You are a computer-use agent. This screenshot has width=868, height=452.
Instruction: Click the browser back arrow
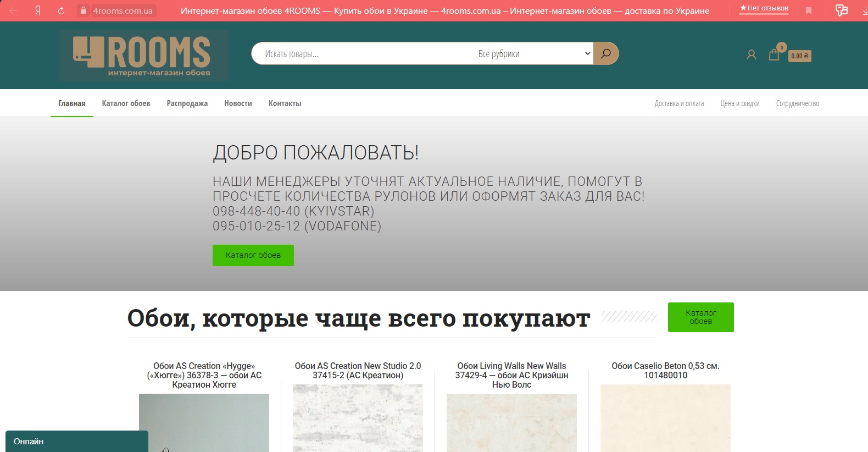[13, 10]
